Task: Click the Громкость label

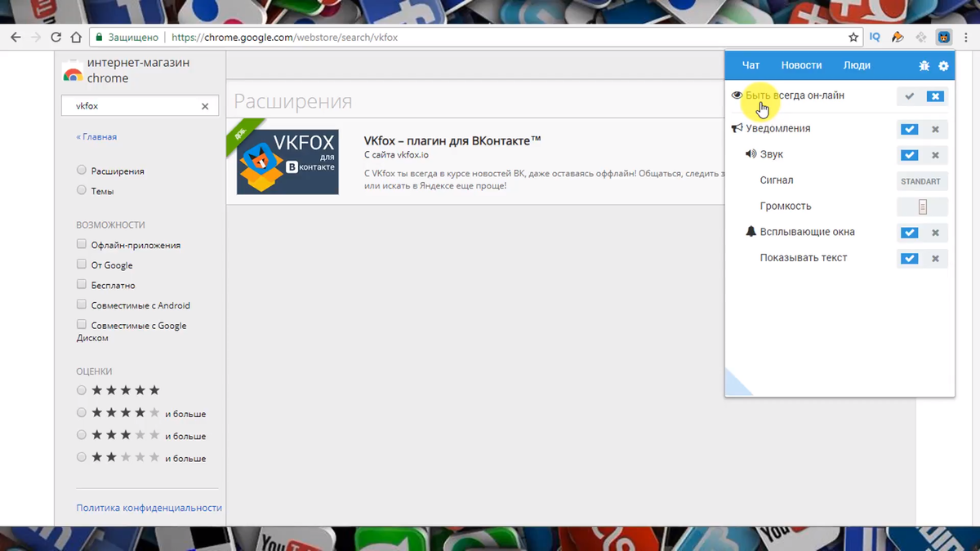Action: [786, 207]
